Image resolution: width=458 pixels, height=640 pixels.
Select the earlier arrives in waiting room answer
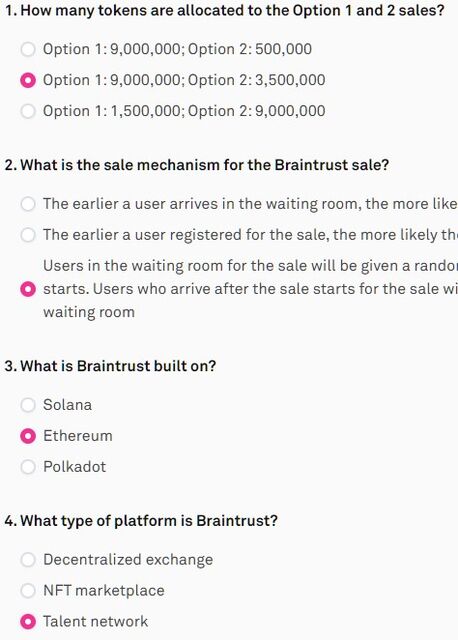click(x=28, y=204)
